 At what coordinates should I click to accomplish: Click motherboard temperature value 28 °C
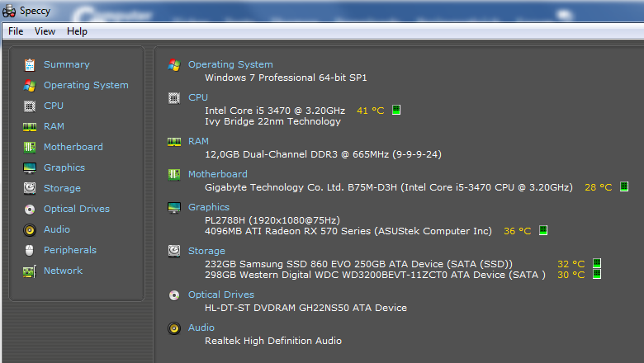pyautogui.click(x=599, y=187)
